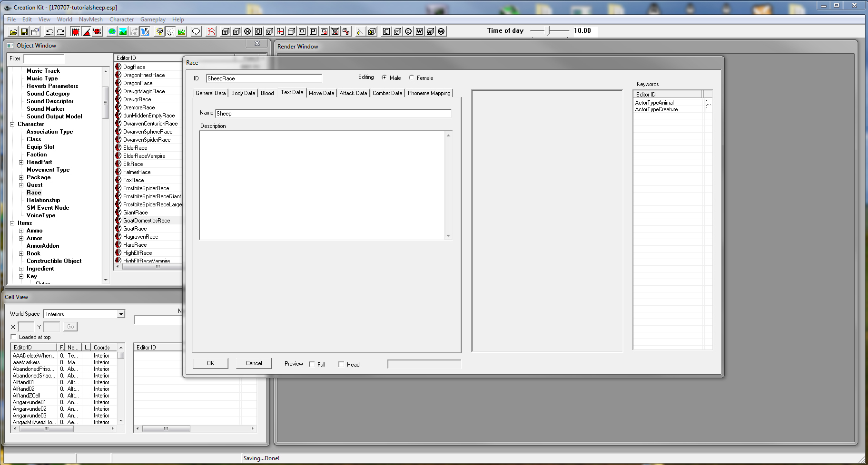Click the circled W toolbar icon
The width and height of the screenshot is (868, 465).
pos(441,32)
